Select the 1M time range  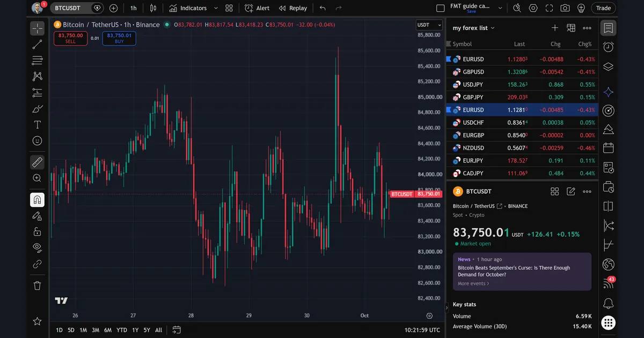83,330
